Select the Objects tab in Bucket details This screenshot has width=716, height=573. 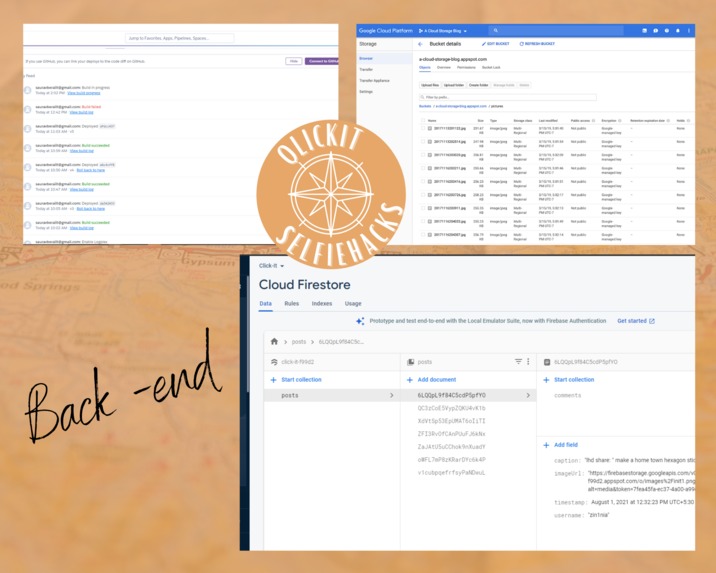[425, 68]
